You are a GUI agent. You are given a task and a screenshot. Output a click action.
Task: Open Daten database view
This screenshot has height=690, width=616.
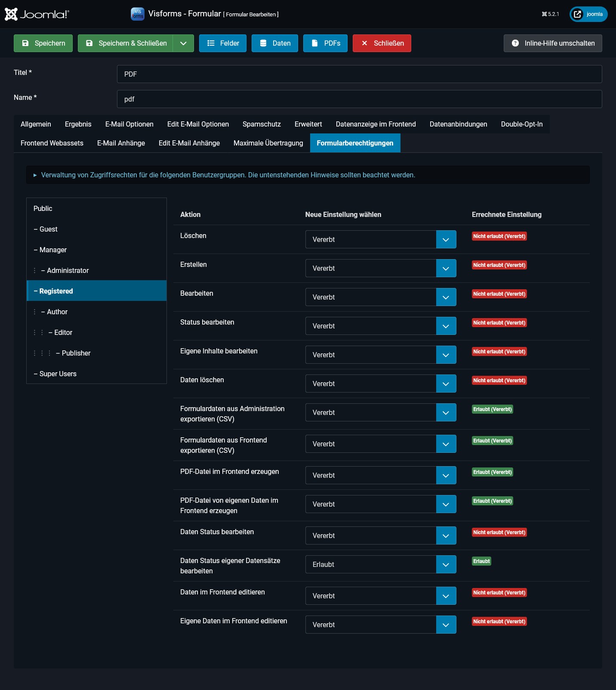(274, 43)
